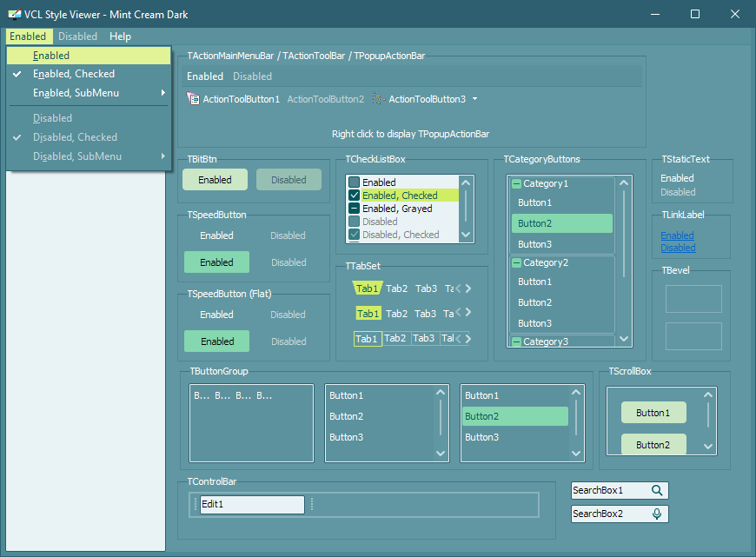This screenshot has width=756, height=557.
Task: Click the checklist box down arrow
Action: (x=466, y=235)
